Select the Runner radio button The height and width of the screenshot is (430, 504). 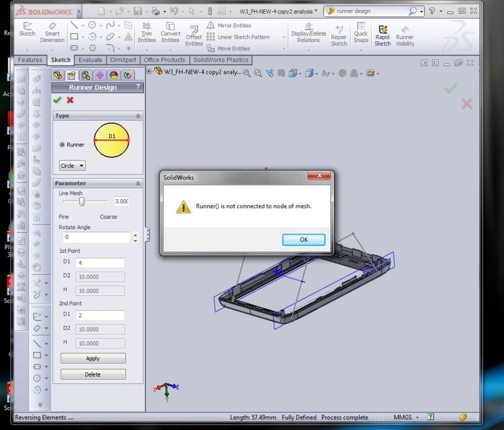coord(62,145)
